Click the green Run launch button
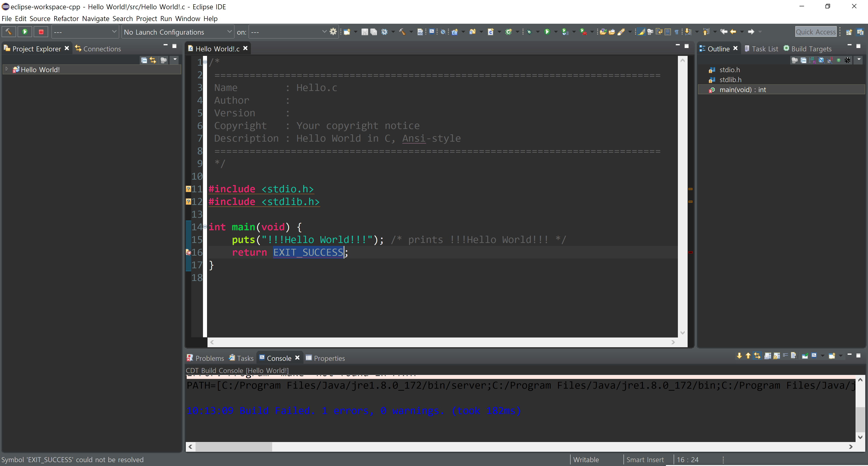The width and height of the screenshot is (868, 466). (x=25, y=32)
